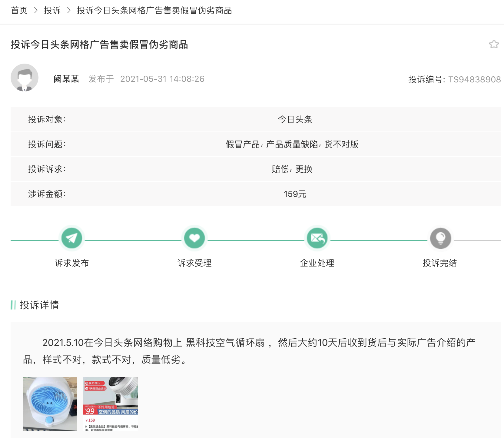Click breadcrumb title 投诉今日头条网格广告售卖假冒伪劣商品
This screenshot has width=504, height=438.
click(x=154, y=11)
